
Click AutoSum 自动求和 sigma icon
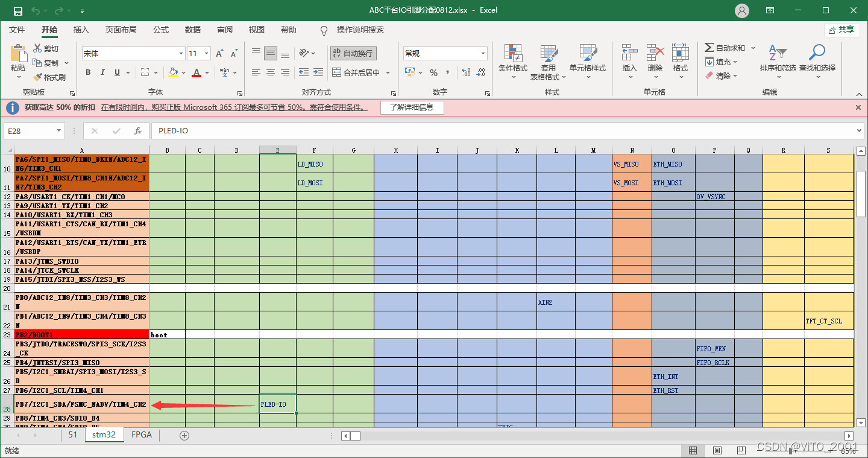709,48
